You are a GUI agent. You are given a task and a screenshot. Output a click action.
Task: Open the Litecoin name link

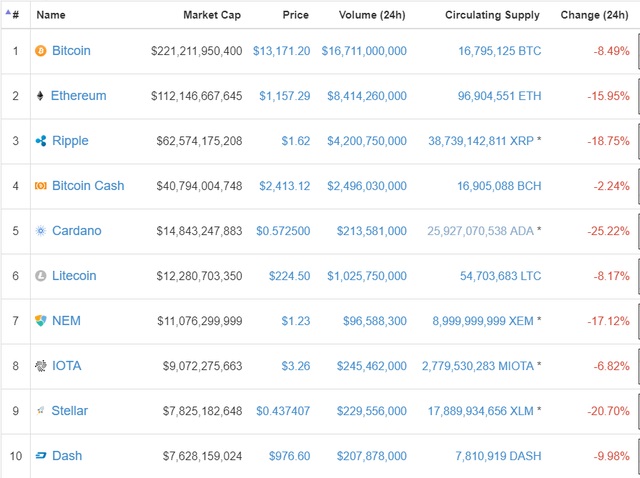[x=74, y=276]
